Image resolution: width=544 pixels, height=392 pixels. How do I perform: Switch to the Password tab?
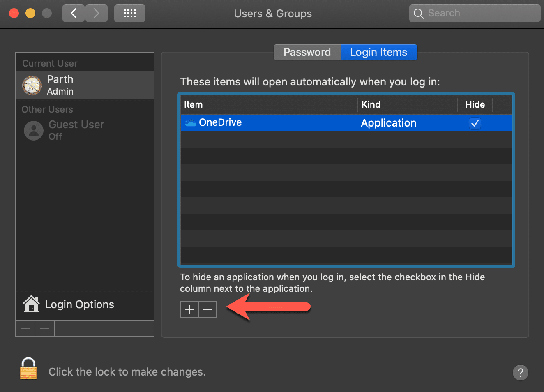pyautogui.click(x=307, y=52)
